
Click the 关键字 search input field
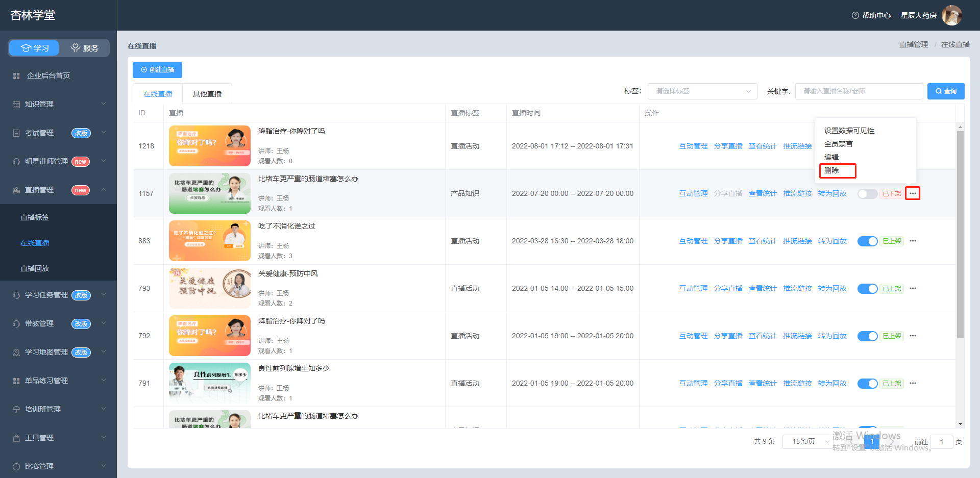point(859,91)
